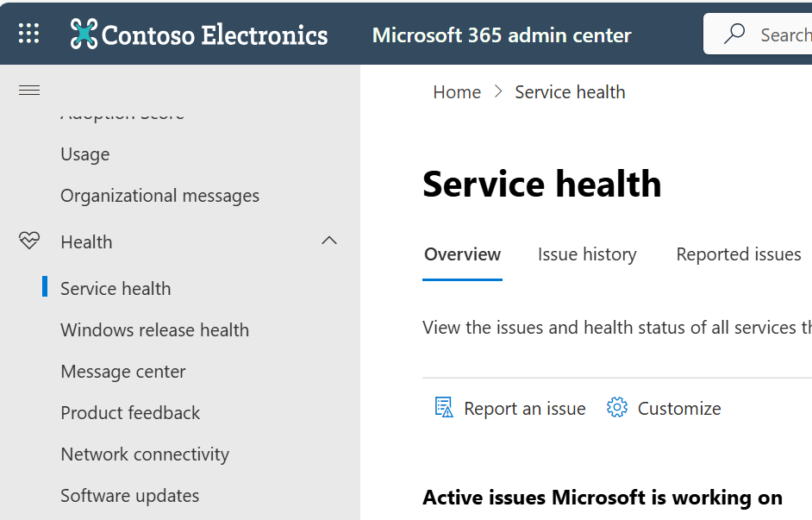Click the Microsoft 365 admin center title

click(502, 35)
